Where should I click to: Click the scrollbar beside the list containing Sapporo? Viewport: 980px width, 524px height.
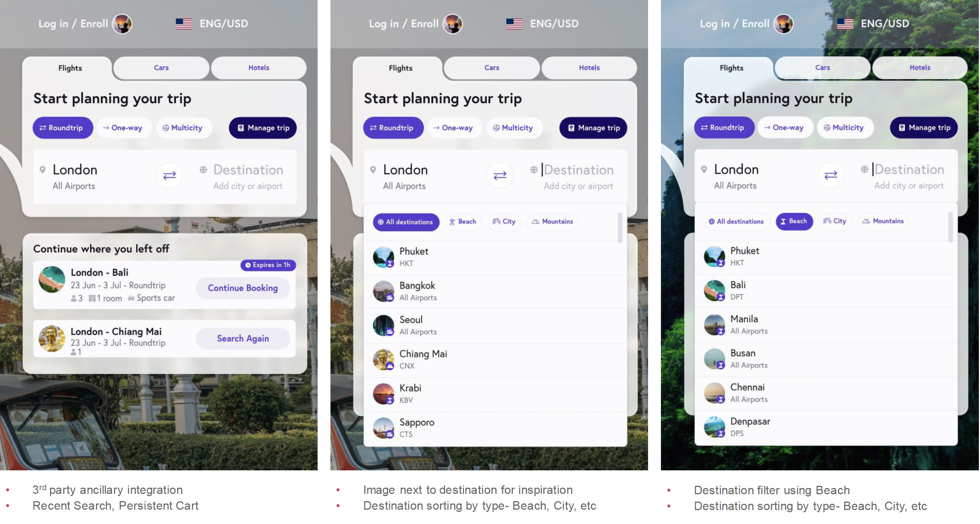[620, 228]
